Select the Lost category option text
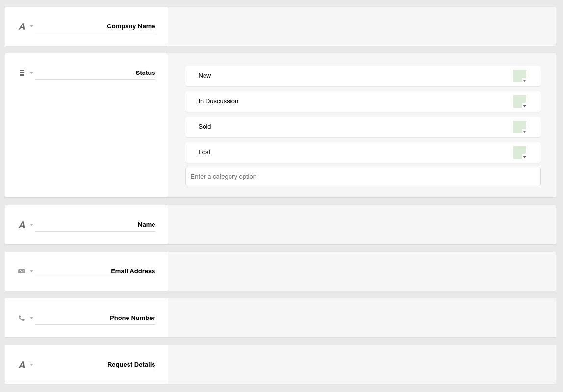 click(x=205, y=152)
